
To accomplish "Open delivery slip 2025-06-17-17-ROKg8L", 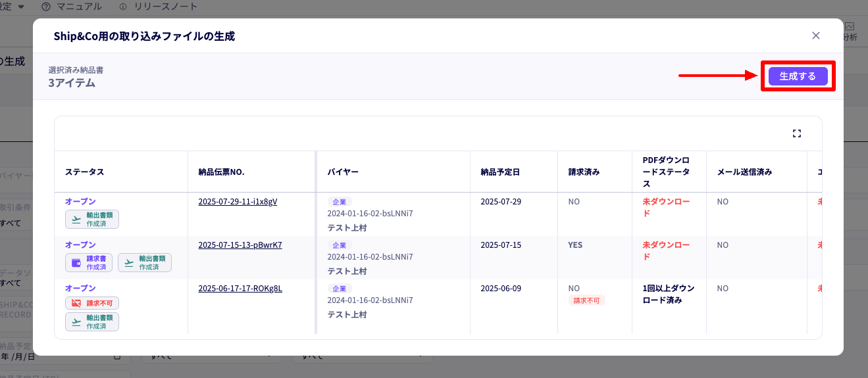I will 240,288.
